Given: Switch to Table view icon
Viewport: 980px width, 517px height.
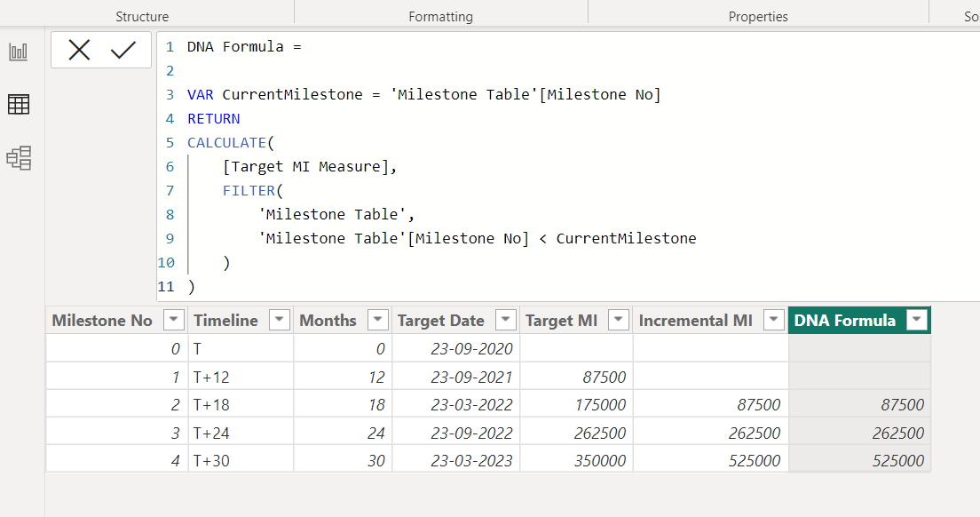Looking at the screenshot, I should click(19, 105).
